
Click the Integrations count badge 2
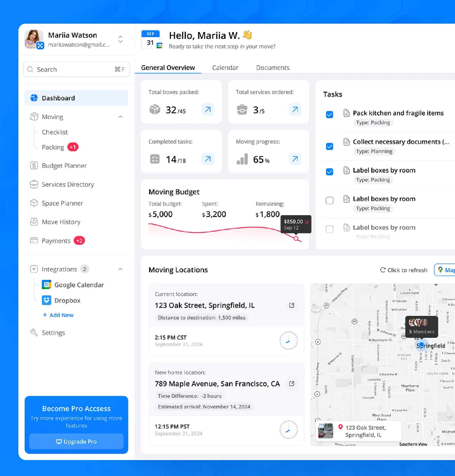click(x=85, y=269)
